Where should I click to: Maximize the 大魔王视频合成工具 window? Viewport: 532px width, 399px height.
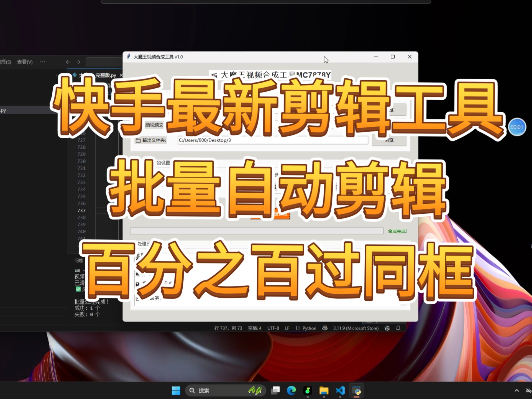pyautogui.click(x=393, y=57)
